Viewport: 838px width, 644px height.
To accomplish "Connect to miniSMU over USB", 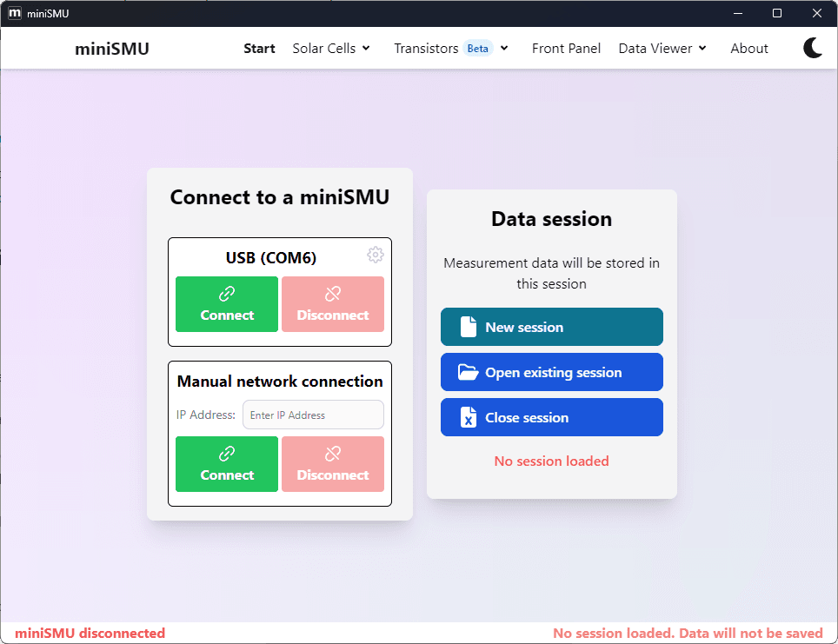I will click(226, 304).
